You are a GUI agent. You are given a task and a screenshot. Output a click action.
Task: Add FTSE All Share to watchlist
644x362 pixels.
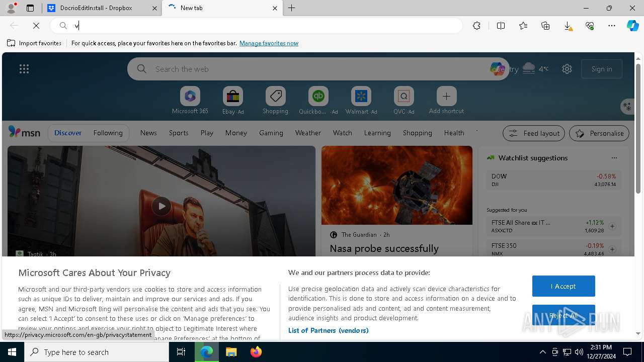click(612, 226)
